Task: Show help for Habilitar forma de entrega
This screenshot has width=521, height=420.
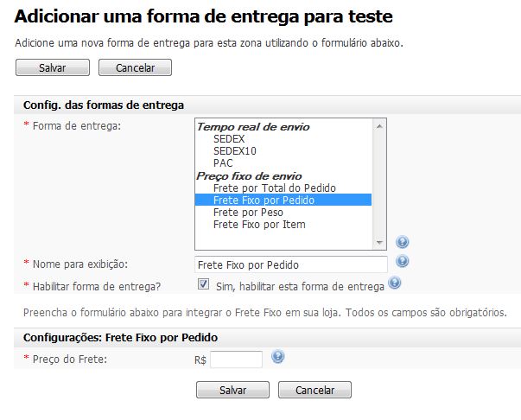Action: (x=394, y=283)
